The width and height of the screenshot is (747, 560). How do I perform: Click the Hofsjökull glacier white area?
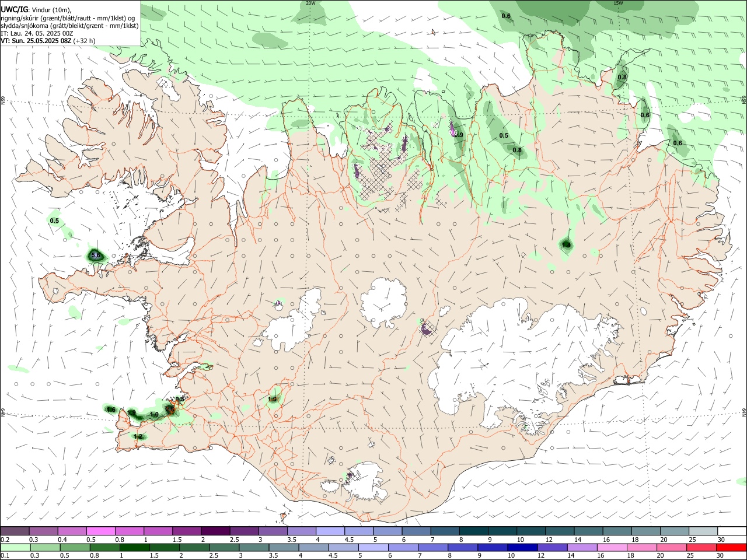click(383, 302)
